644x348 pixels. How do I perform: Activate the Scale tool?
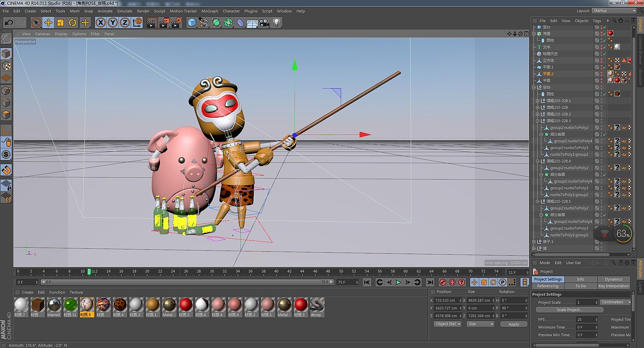click(60, 23)
